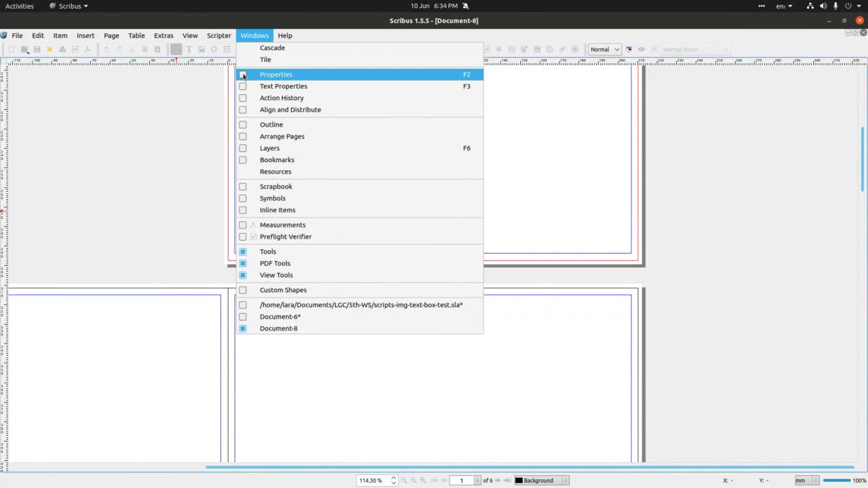Select the Image Frame tool
The height and width of the screenshot is (488, 868).
click(201, 49)
